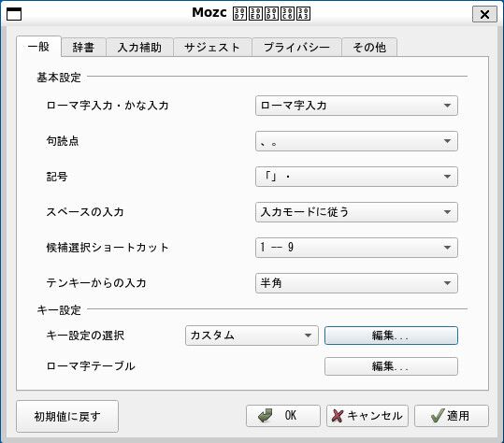Image resolution: width=504 pixels, height=443 pixels.
Task: Switch to the 入力補助 tab
Action: coord(140,48)
